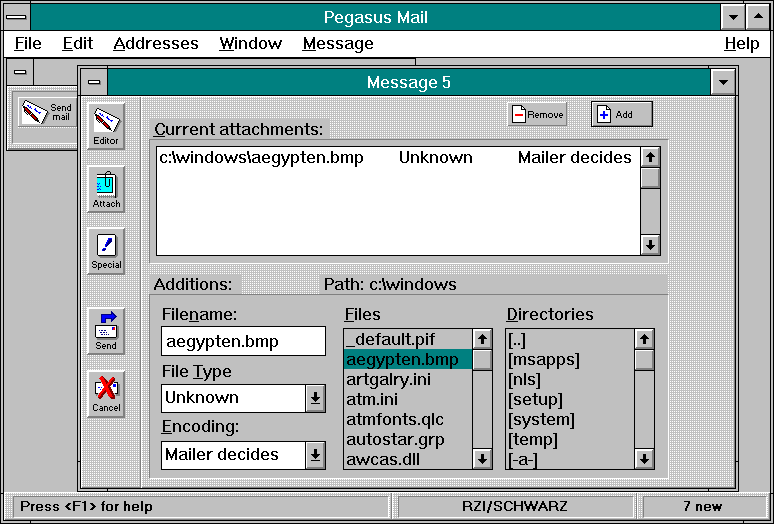Open the Addresses menu

155,43
